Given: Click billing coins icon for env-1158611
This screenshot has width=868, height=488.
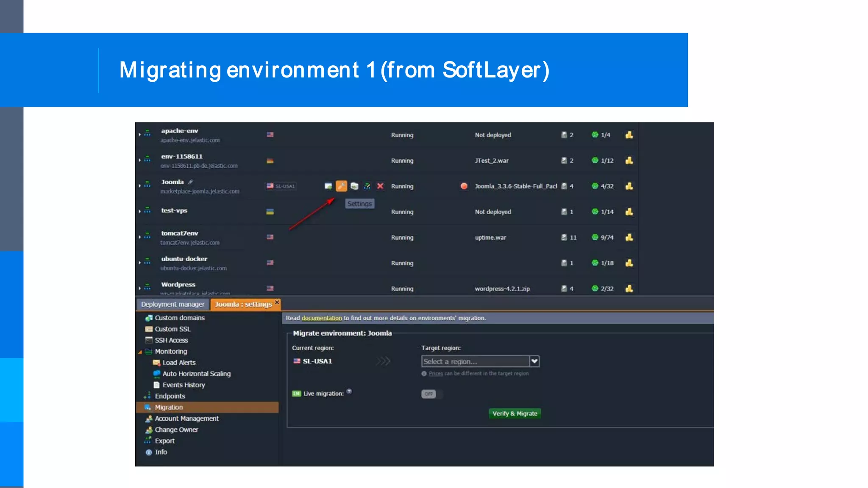Looking at the screenshot, I should pyautogui.click(x=629, y=161).
